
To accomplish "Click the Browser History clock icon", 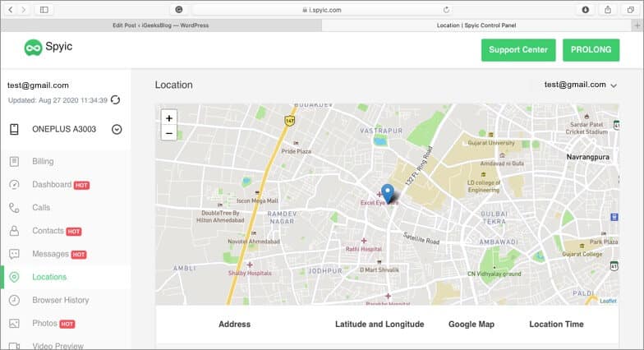I will coord(14,301).
